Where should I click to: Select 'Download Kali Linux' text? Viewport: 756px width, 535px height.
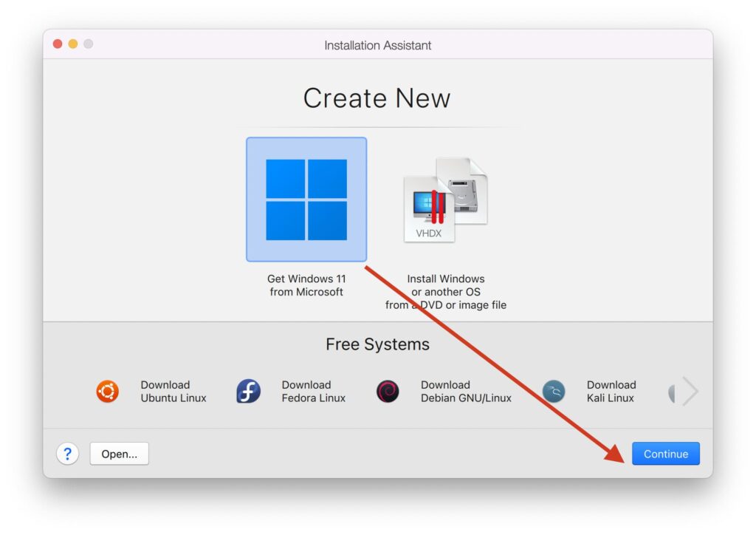[x=611, y=391]
